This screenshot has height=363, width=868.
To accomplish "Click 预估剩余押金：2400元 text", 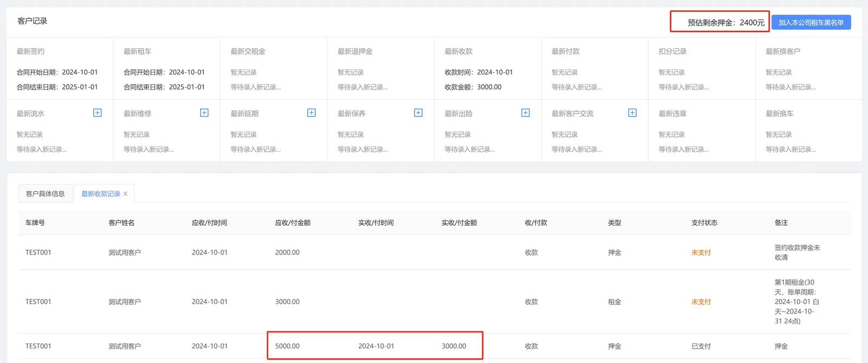I will [x=726, y=22].
